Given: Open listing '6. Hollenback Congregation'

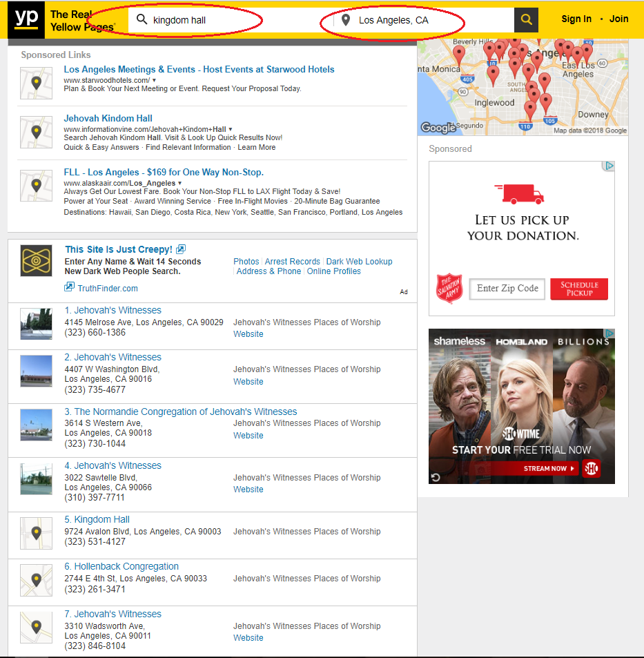Looking at the screenshot, I should coord(121,567).
